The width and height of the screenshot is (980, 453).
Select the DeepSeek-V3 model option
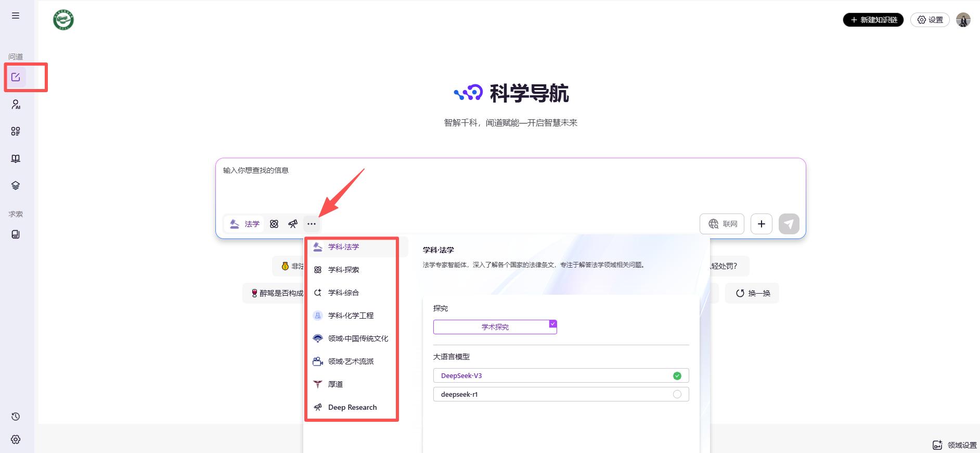pyautogui.click(x=561, y=375)
